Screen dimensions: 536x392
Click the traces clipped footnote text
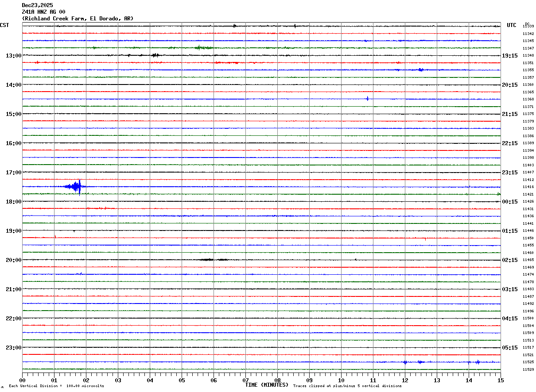[x=347, y=386]
